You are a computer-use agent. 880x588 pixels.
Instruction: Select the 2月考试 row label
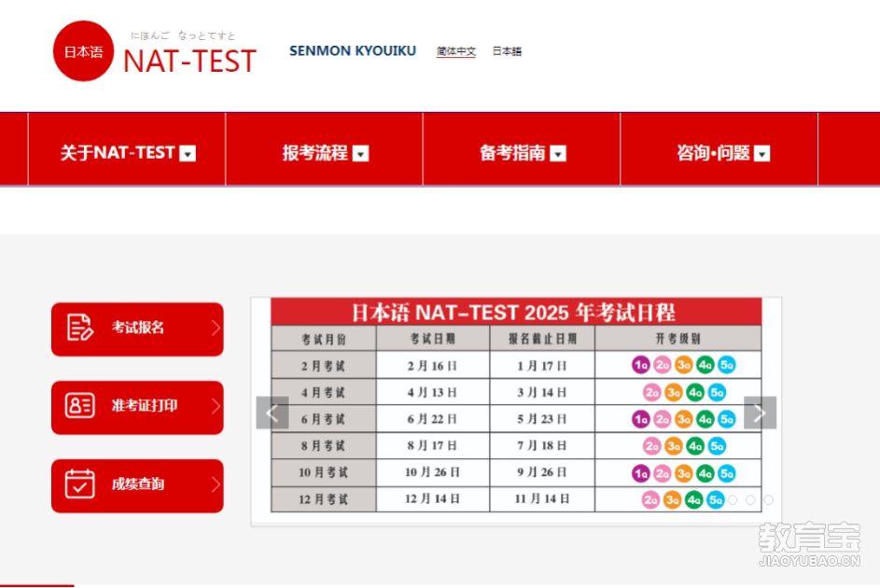pyautogui.click(x=323, y=366)
